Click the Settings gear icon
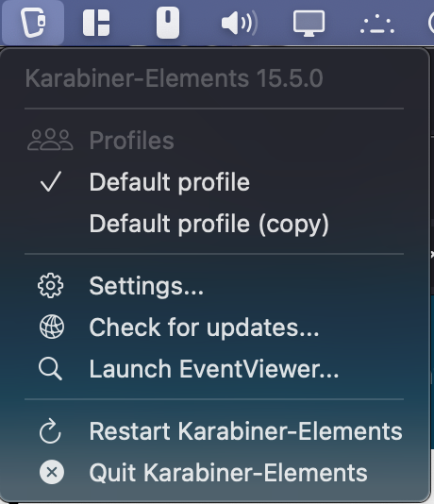The image size is (434, 504). [x=50, y=286]
